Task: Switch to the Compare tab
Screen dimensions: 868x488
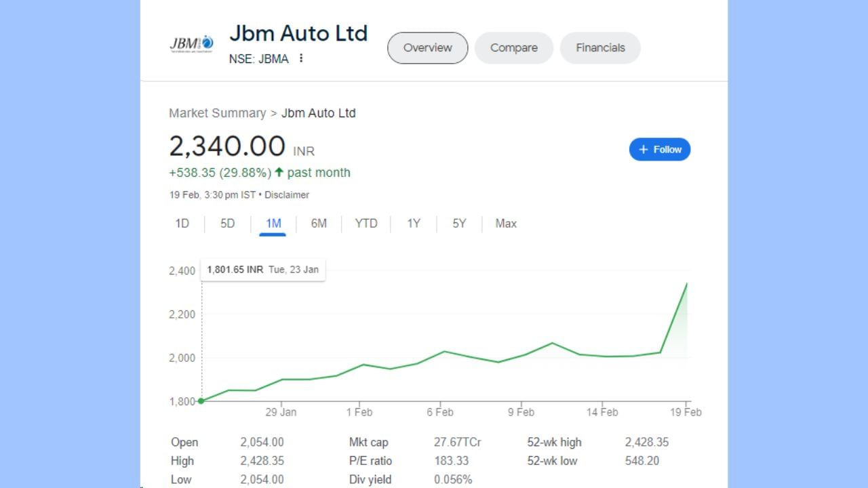Action: 513,48
